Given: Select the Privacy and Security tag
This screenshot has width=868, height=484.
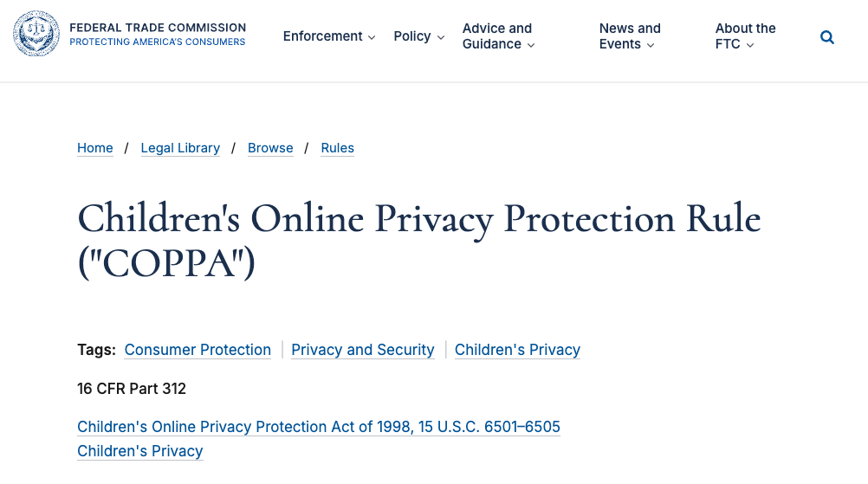Looking at the screenshot, I should click(x=363, y=350).
